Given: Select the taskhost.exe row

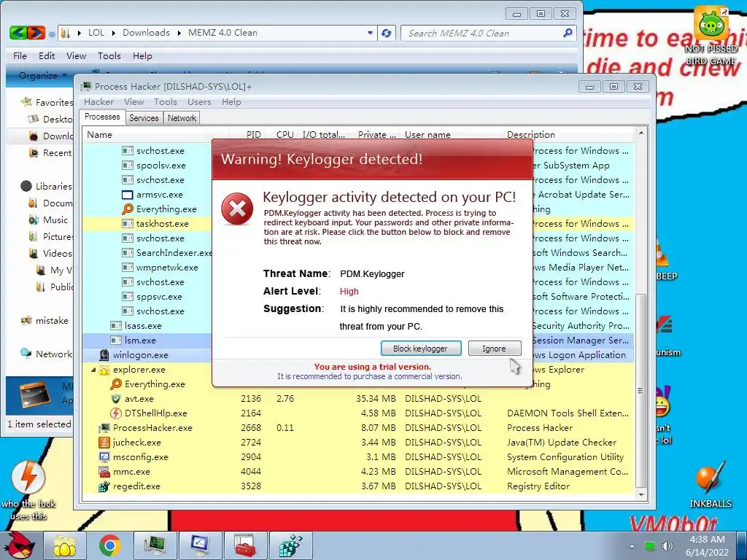Looking at the screenshot, I should [147, 224].
